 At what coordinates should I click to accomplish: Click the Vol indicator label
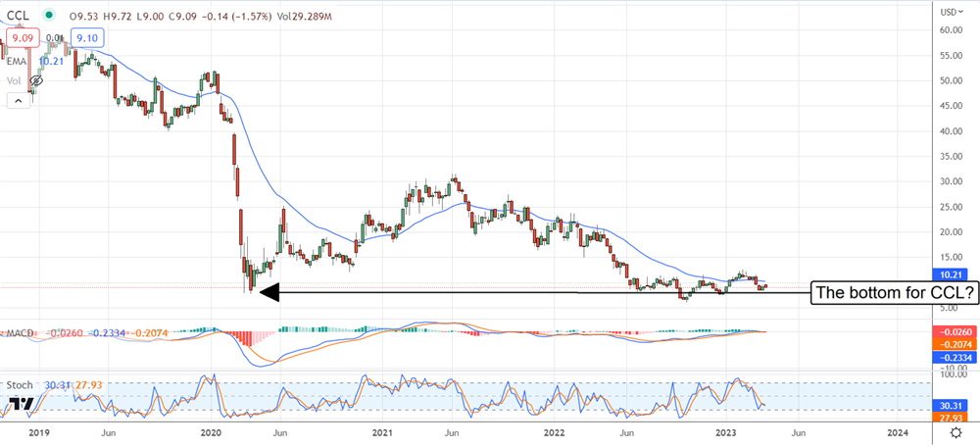[15, 80]
